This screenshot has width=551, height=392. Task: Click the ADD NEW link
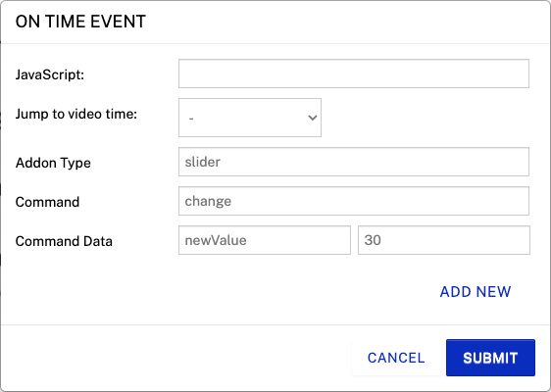coord(476,291)
